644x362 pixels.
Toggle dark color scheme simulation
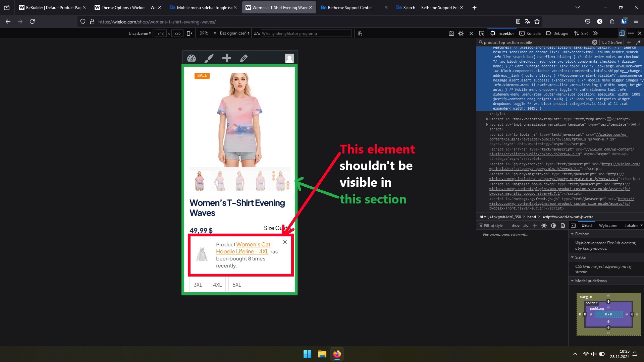[x=553, y=226]
